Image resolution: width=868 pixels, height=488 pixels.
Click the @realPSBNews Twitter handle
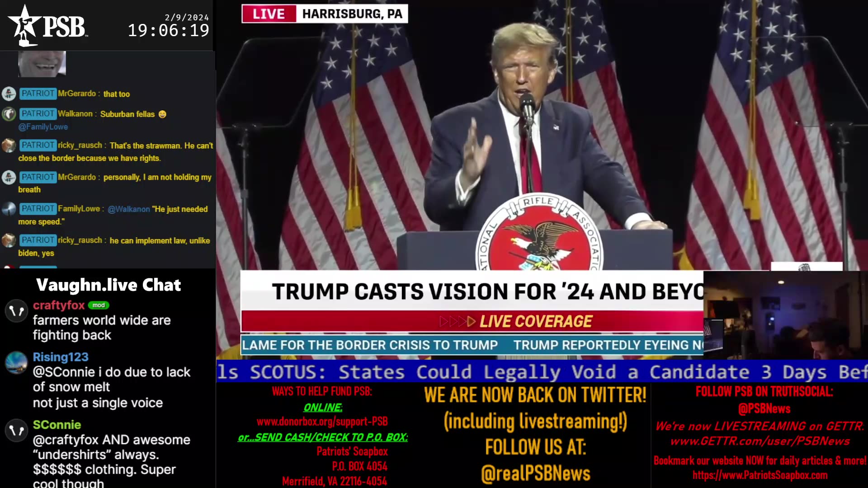(535, 474)
